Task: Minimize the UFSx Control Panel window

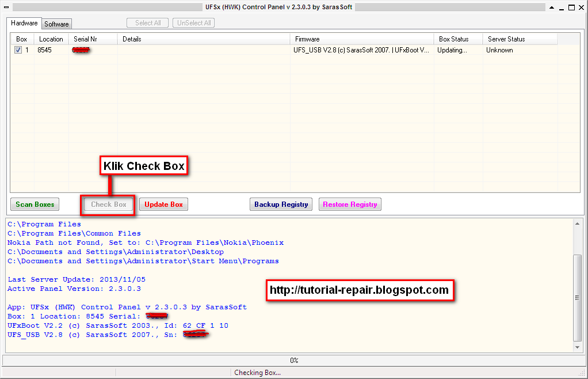Action: point(562,8)
